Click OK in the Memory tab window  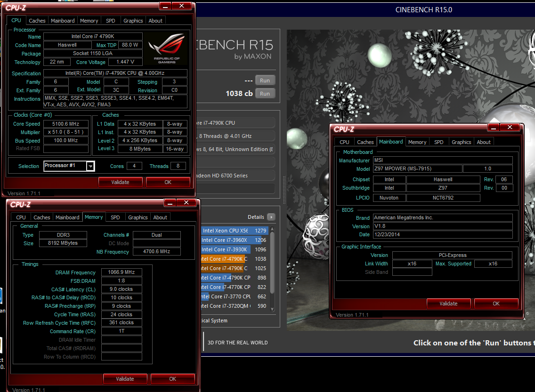coord(173,379)
